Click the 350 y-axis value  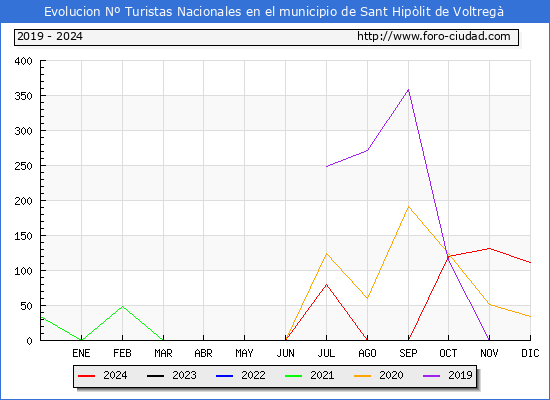pos(23,96)
